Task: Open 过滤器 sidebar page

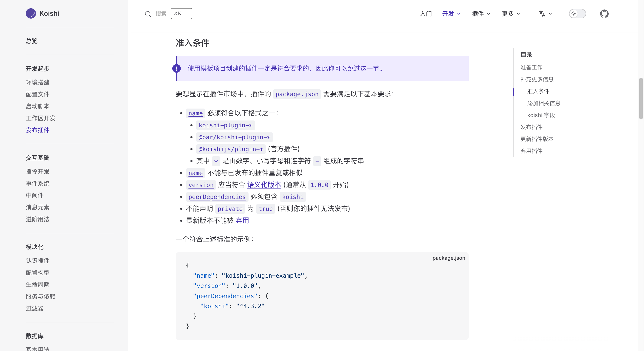Action: pyautogui.click(x=35, y=308)
